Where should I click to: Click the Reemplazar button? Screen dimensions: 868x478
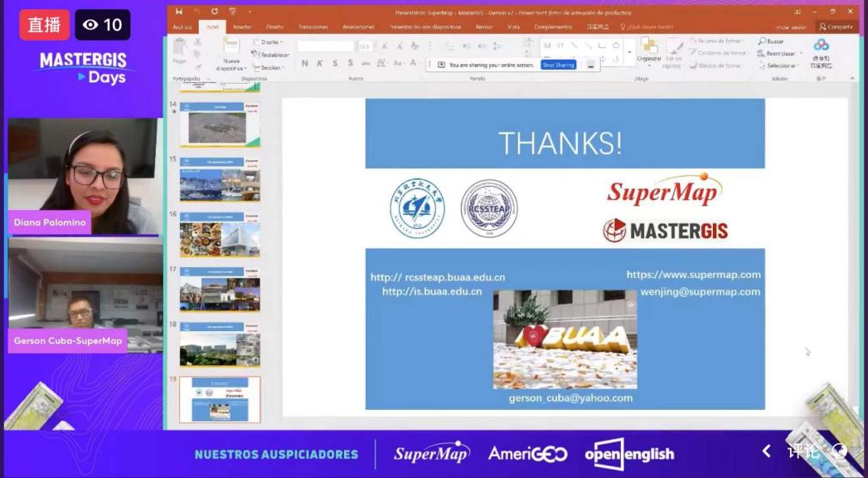pos(780,53)
